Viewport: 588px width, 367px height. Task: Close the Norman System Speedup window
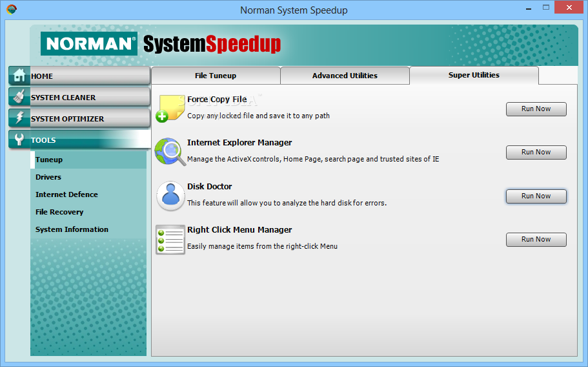569,8
